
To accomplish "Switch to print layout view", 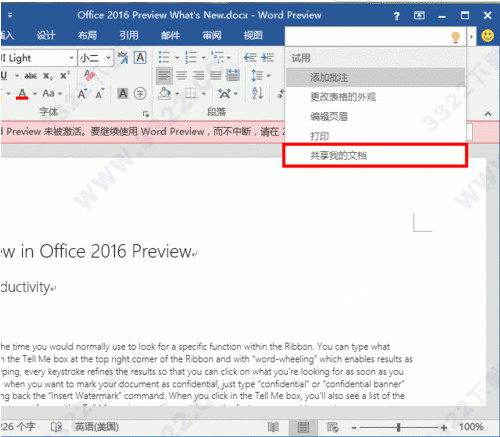I will click(x=303, y=427).
